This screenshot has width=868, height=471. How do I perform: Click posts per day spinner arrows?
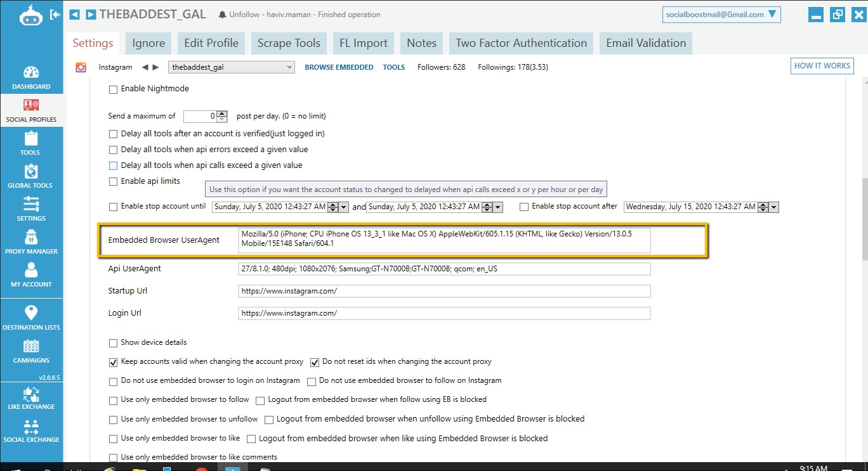click(x=222, y=116)
